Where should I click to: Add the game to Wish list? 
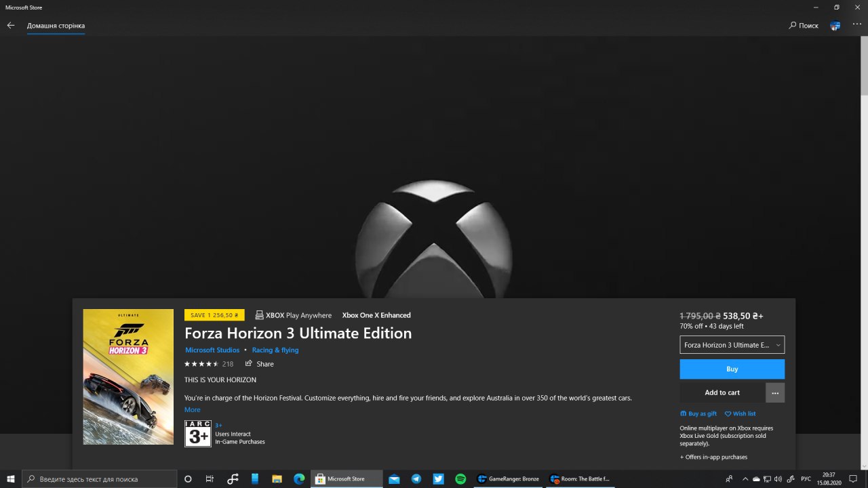(740, 413)
